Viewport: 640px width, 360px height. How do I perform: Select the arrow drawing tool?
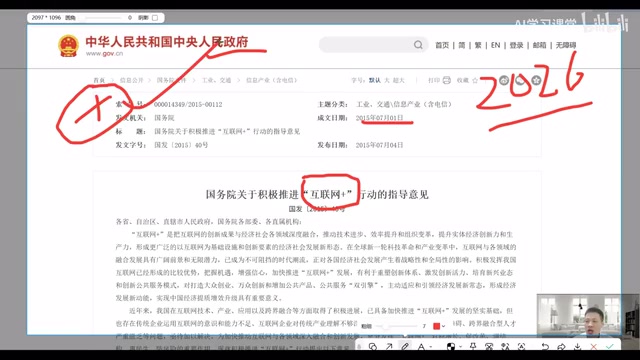(x=389, y=347)
